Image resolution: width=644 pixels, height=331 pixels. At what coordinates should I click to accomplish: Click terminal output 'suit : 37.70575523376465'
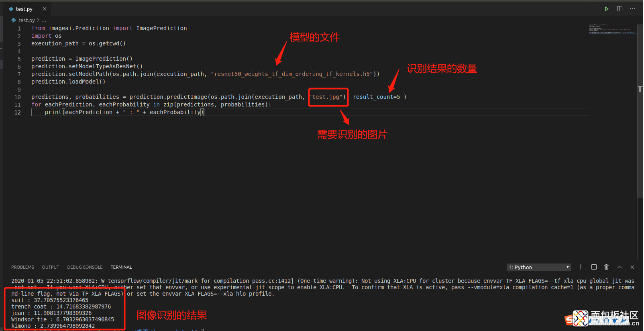pos(50,300)
